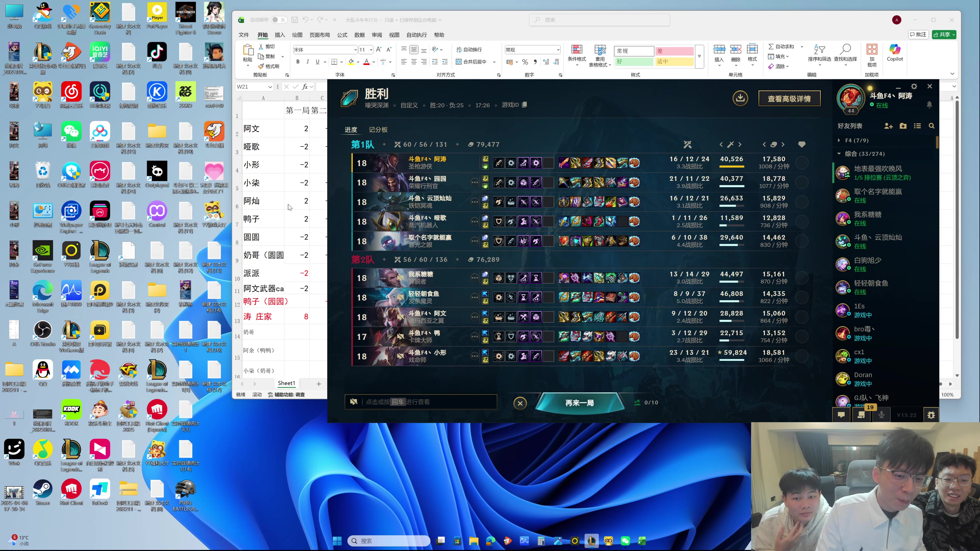Screen dimensions: 980x551
Task: Open the font name dropdown
Action: tap(355, 50)
